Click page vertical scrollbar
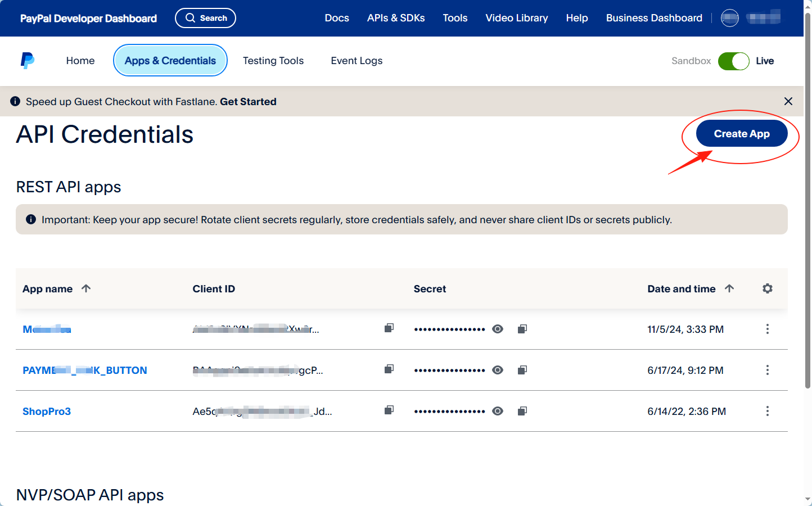 (x=808, y=200)
